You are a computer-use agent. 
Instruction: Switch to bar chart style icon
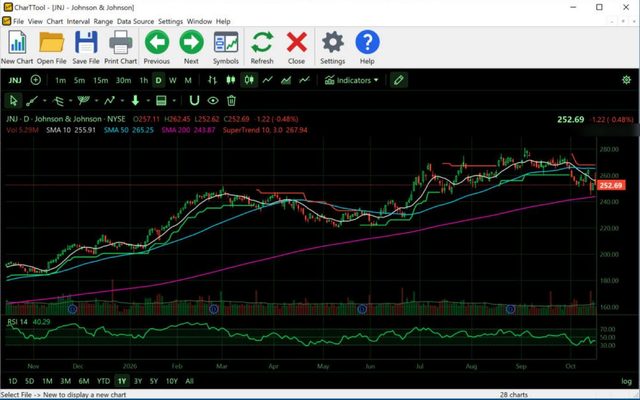point(212,80)
